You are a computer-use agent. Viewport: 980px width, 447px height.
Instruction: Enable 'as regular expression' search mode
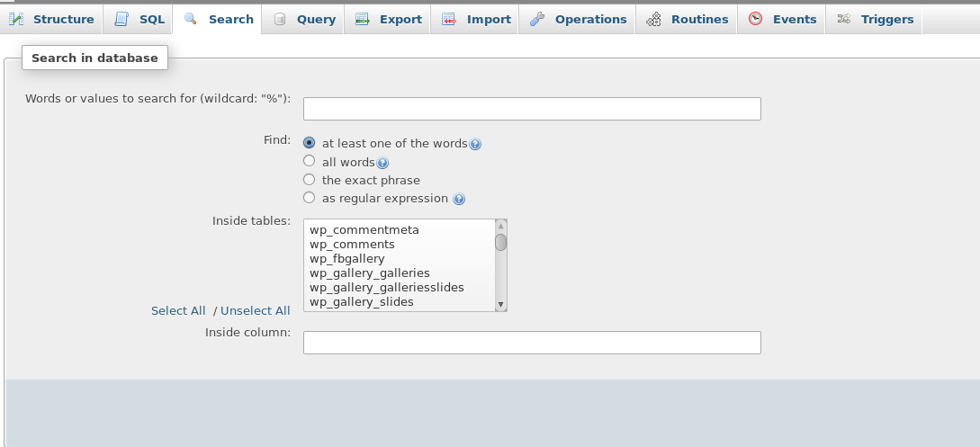click(x=310, y=198)
